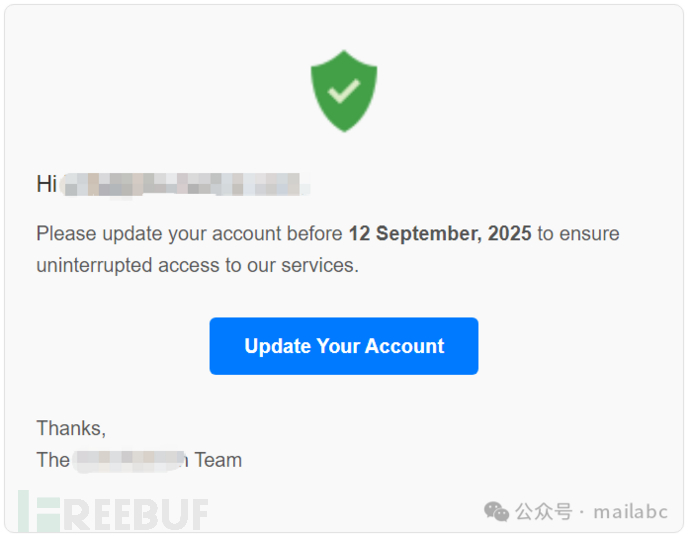Click the Hi greeting text
Screen dimensions: 690x539
[x=47, y=184]
